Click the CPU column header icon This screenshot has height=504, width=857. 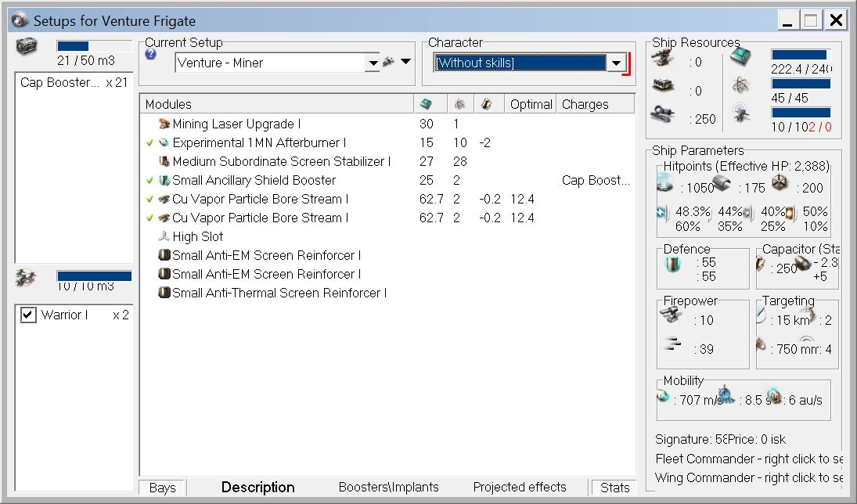tap(426, 104)
